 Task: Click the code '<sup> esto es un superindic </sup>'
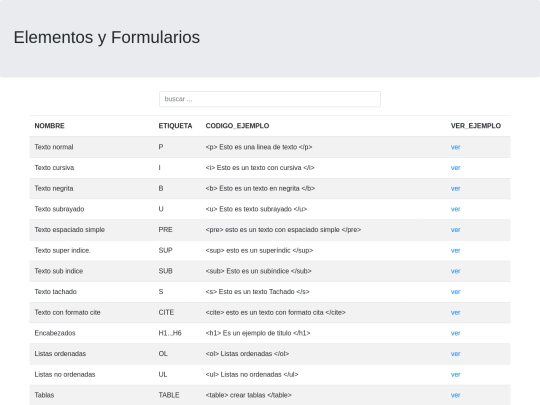[x=259, y=250]
